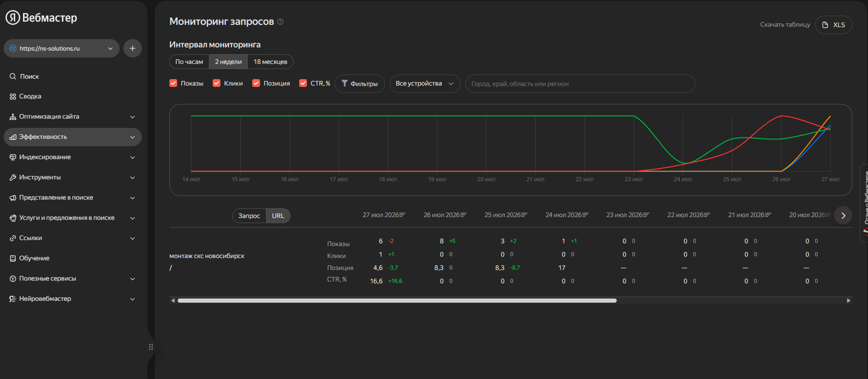The image size is (868, 379).
Task: Open the help question mark near Мониторинг запросов
Action: tap(280, 22)
